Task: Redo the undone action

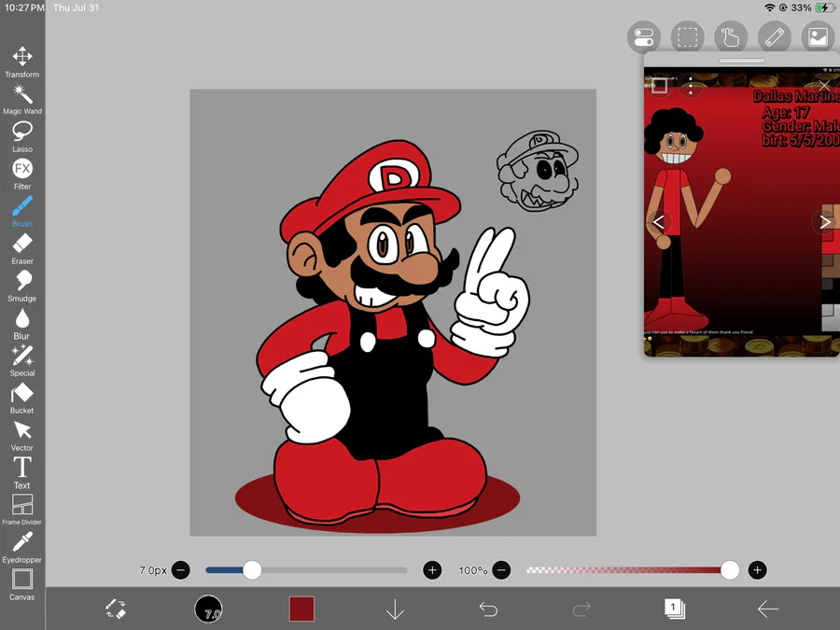Action: tap(581, 609)
